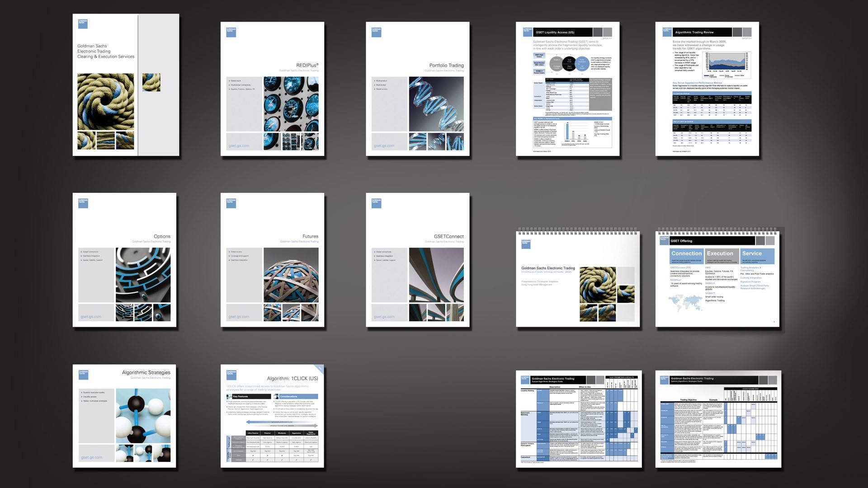The width and height of the screenshot is (868, 488).
Task: Click the large coiled rope photo on folder cover
Action: pyautogui.click(x=106, y=102)
